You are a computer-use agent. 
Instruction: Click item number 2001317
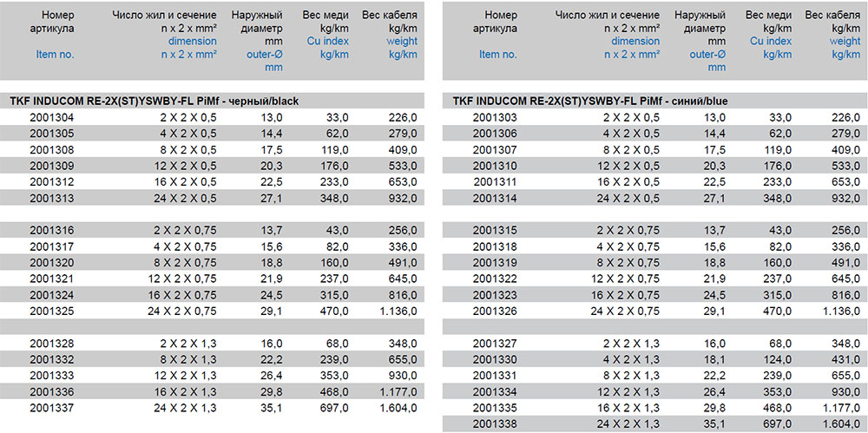coord(51,246)
